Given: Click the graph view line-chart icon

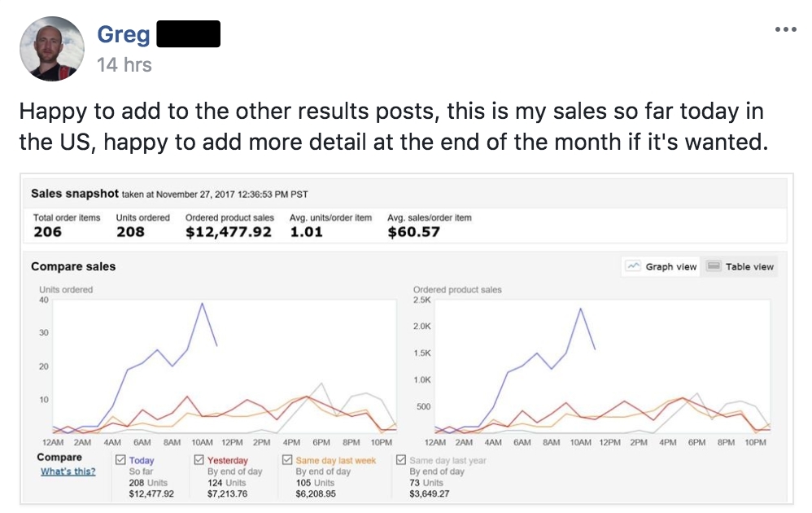Looking at the screenshot, I should (x=633, y=266).
